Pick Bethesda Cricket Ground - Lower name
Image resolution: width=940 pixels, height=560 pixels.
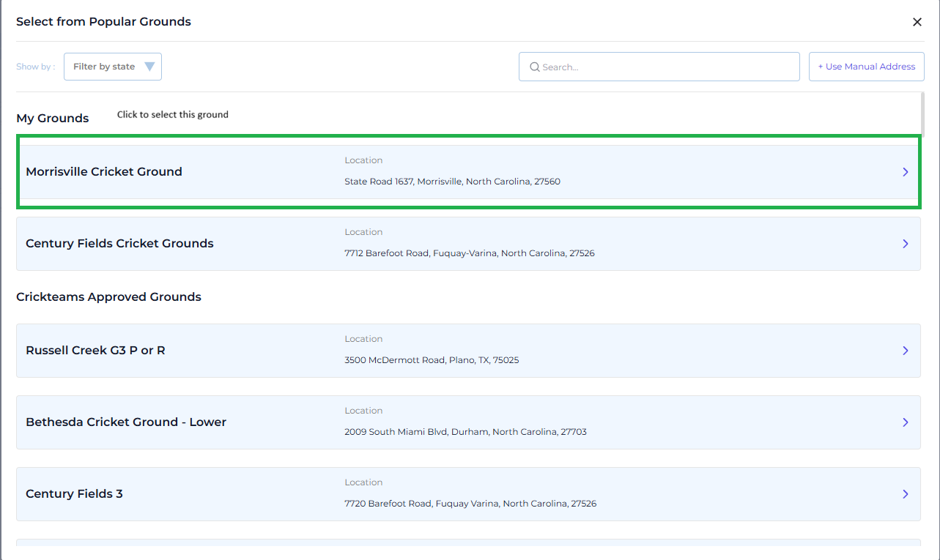tap(126, 422)
